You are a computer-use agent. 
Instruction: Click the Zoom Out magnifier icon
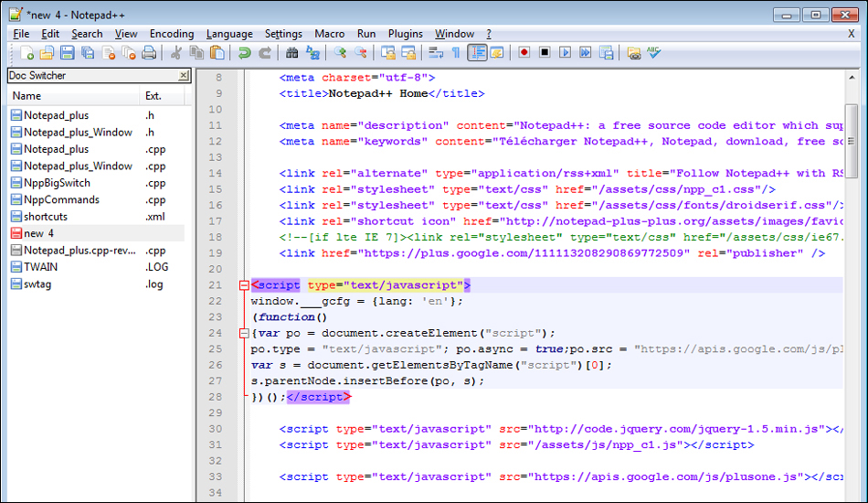tap(360, 53)
